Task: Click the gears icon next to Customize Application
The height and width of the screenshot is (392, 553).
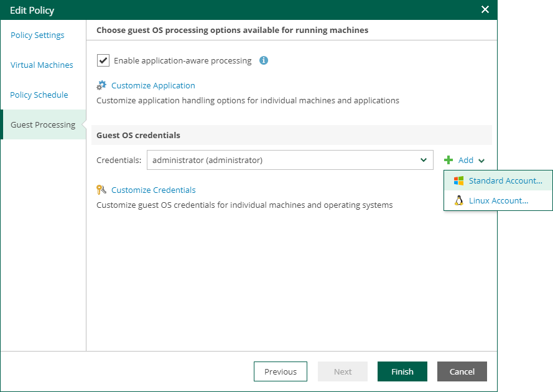Action: coord(101,86)
